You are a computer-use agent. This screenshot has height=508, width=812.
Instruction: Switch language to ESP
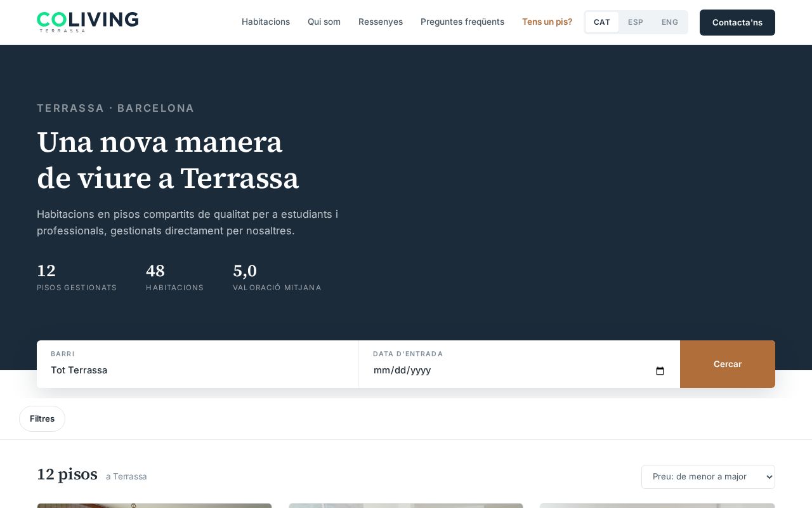point(636,22)
